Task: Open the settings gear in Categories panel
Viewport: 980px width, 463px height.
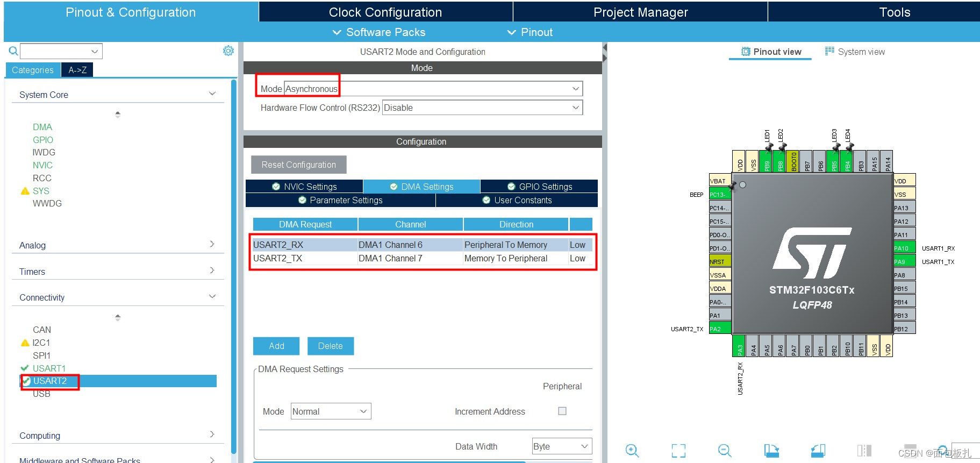Action: 228,51
